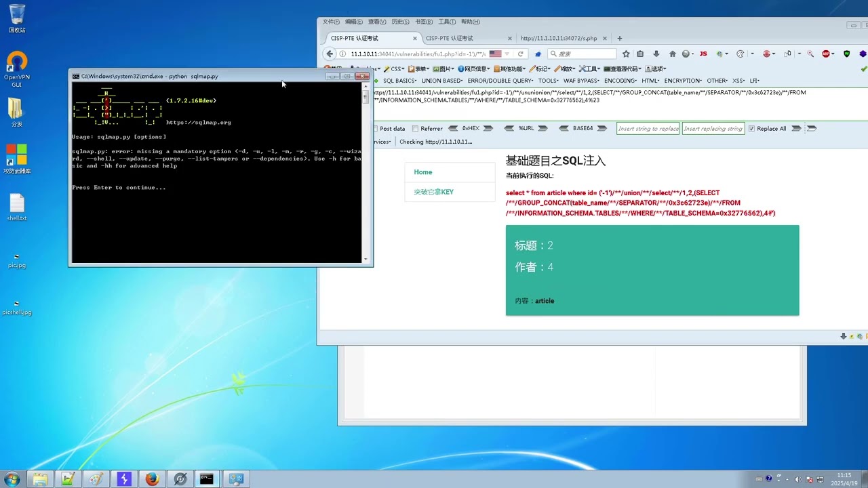Open a new Firefox tab
Screen dimensions: 868x488
(x=620, y=39)
